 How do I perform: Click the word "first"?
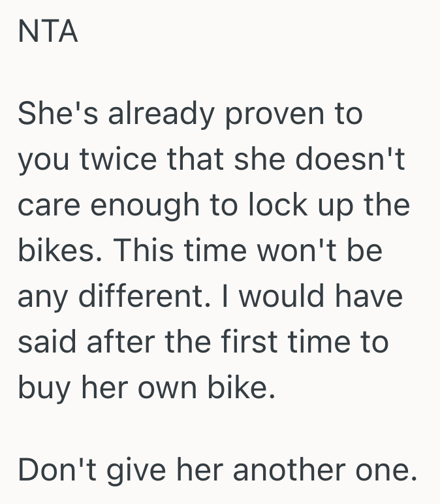coord(243,342)
